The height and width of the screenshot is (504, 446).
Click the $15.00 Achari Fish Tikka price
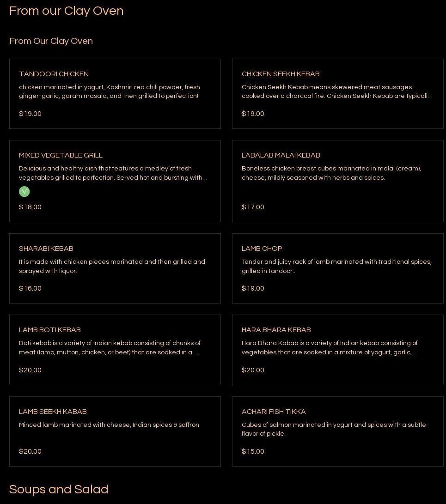253,451
